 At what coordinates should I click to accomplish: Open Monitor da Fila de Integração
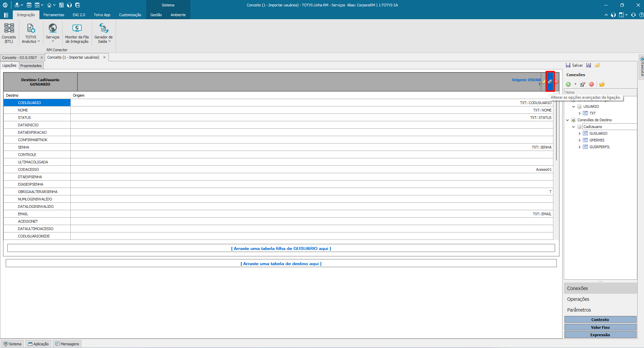click(x=77, y=33)
